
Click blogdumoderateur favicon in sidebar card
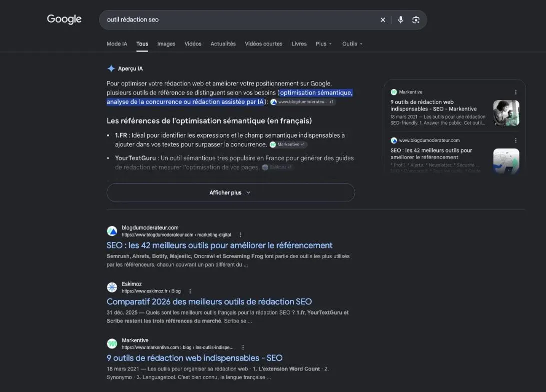tap(394, 140)
